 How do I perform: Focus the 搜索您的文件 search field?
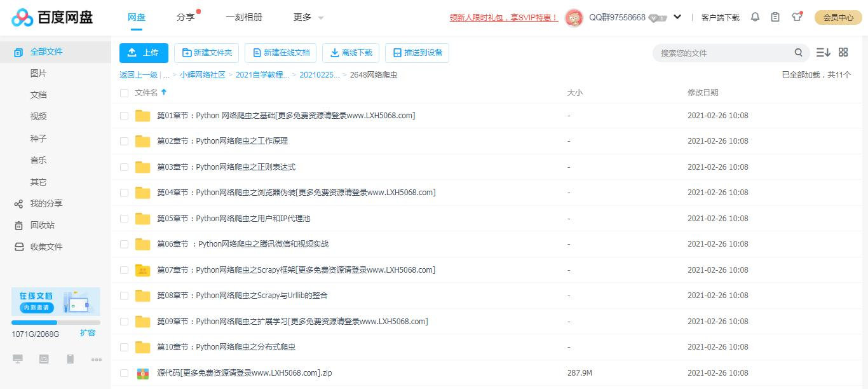pyautogui.click(x=724, y=53)
